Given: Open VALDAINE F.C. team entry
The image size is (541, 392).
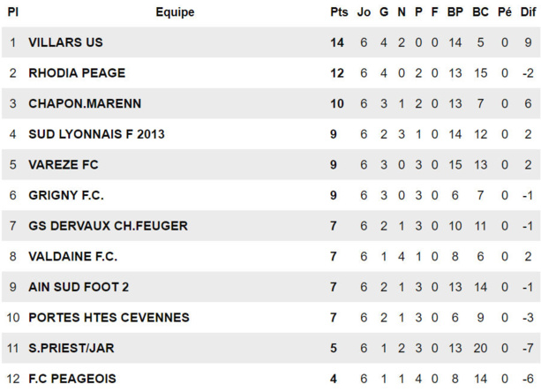Looking at the screenshot, I should [x=72, y=256].
